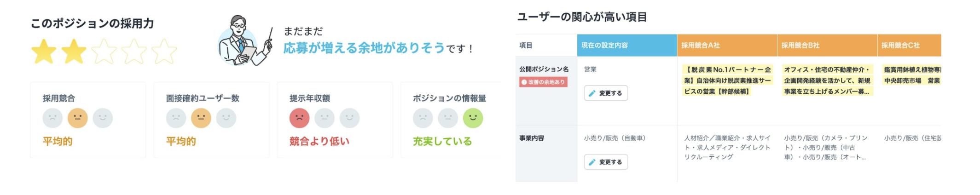Click the 変更する button for 公開ポジション名
Image resolution: width=980 pixels, height=195 pixels.
click(x=606, y=93)
